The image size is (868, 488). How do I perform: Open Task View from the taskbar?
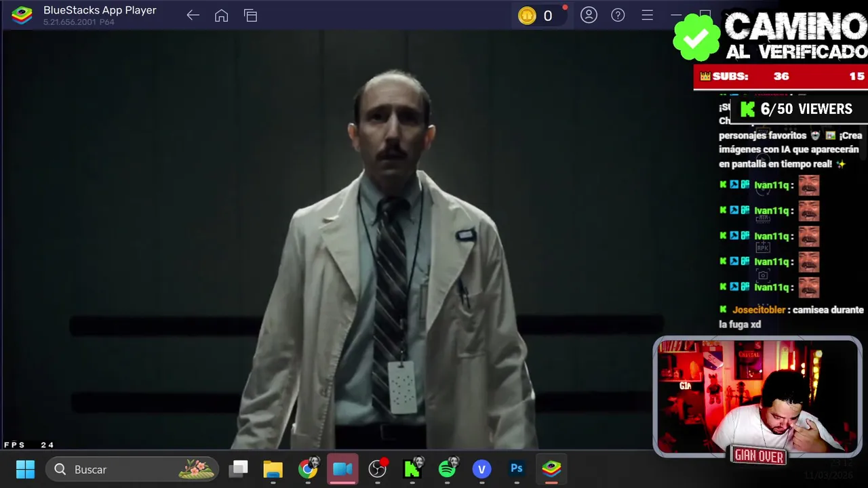coord(239,469)
